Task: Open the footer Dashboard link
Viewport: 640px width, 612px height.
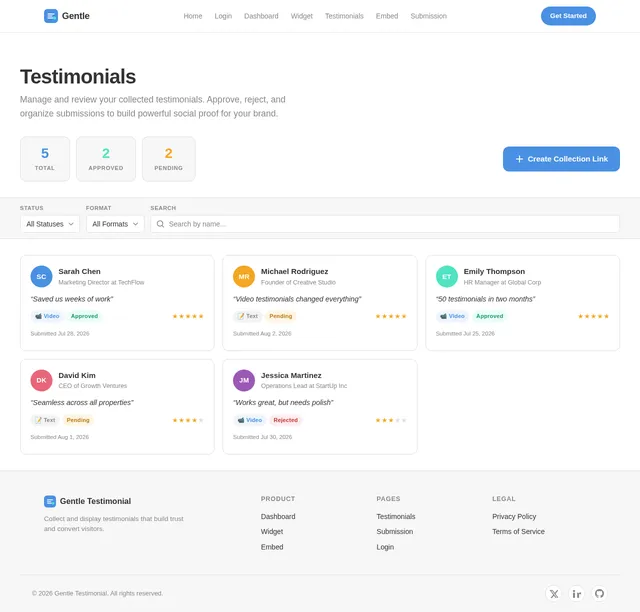Action: [x=278, y=516]
